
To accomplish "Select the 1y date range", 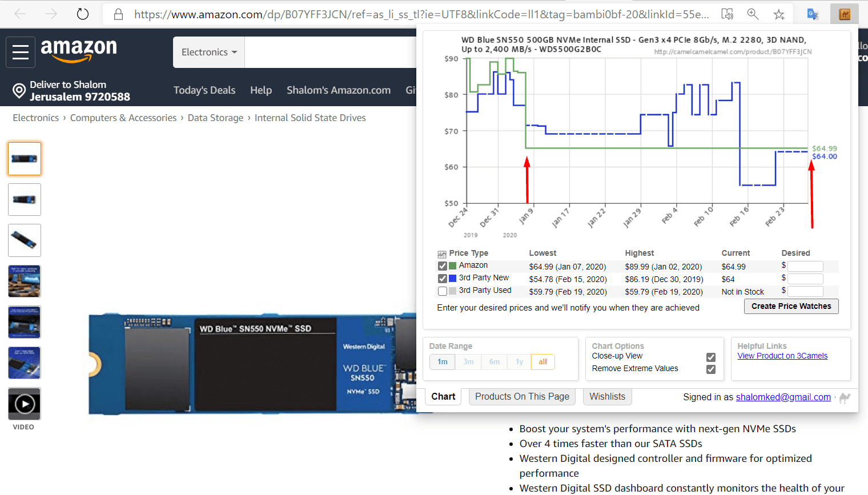I will 519,361.
